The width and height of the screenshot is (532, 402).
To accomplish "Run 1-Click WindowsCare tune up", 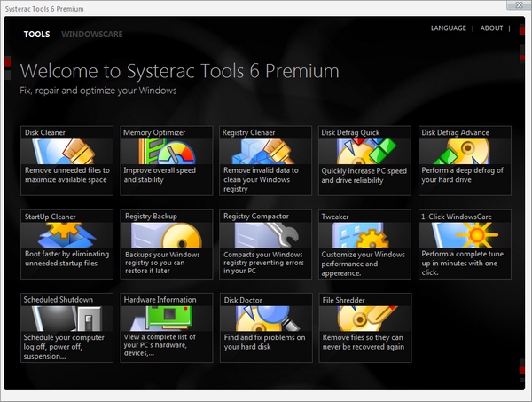I will point(465,234).
